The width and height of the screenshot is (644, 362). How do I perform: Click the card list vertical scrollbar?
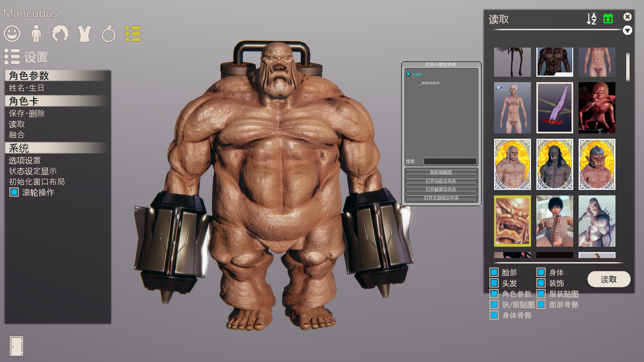(x=628, y=66)
